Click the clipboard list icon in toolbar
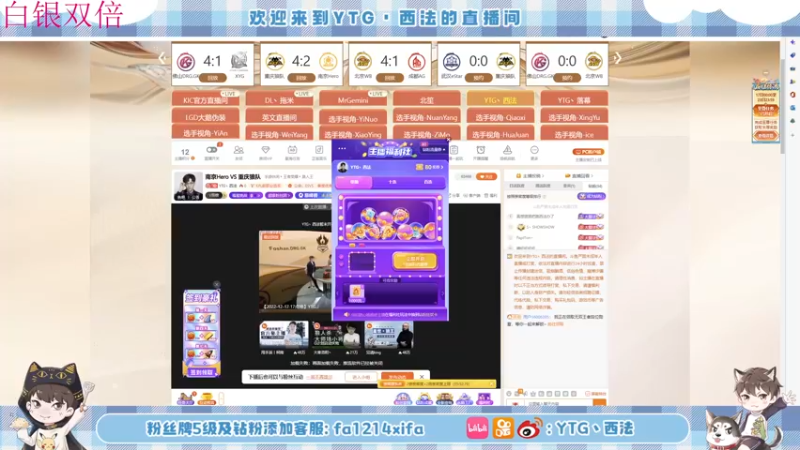 tap(454, 150)
